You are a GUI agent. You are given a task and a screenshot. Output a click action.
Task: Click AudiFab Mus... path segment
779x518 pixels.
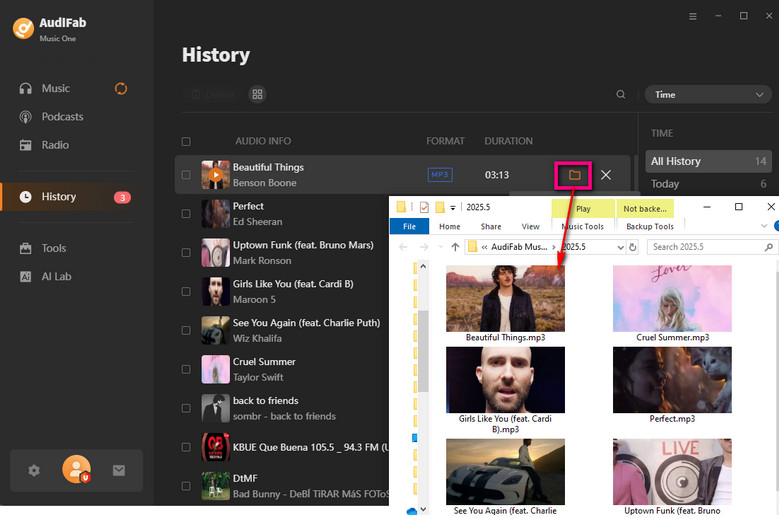pyautogui.click(x=519, y=247)
